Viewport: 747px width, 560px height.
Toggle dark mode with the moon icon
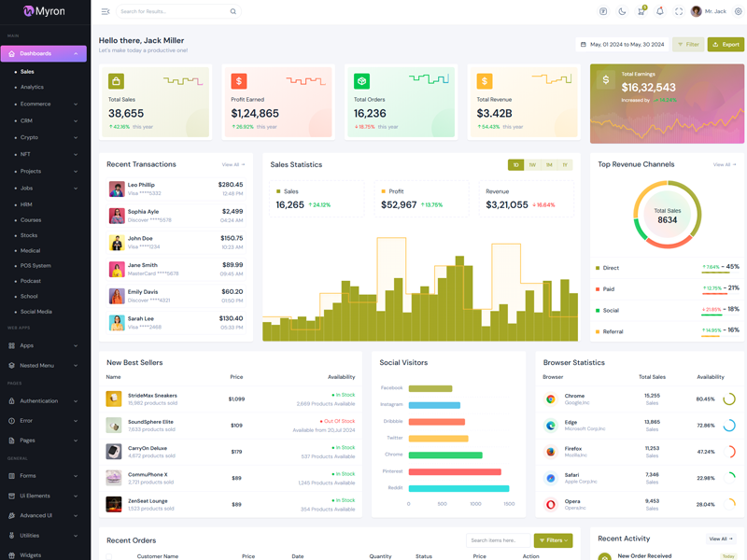pyautogui.click(x=622, y=11)
